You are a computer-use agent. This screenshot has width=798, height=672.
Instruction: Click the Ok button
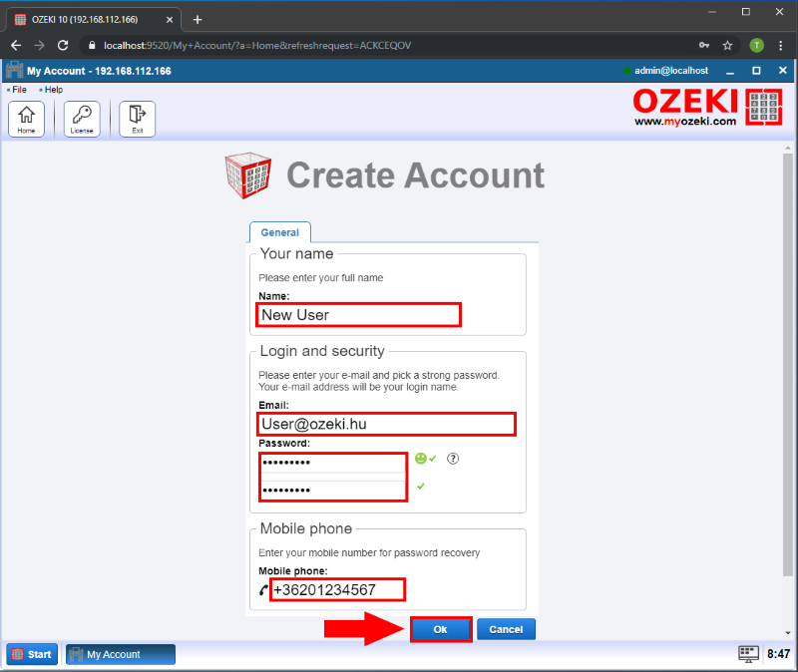441,629
